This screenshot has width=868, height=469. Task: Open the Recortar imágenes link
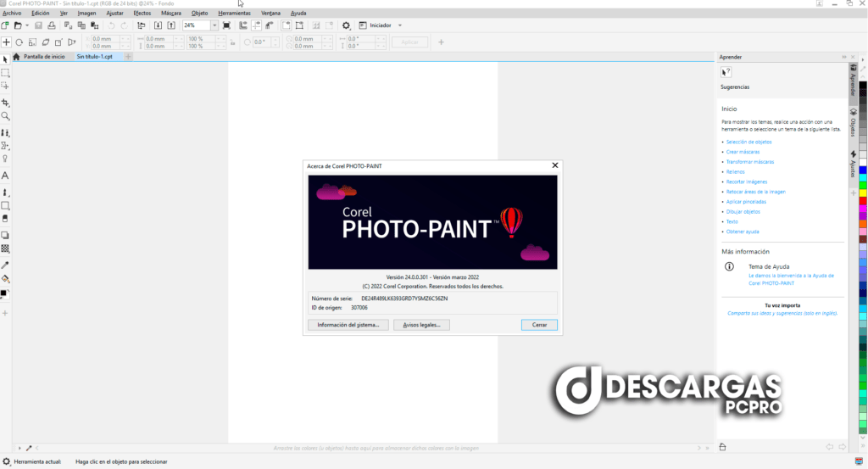[747, 181]
